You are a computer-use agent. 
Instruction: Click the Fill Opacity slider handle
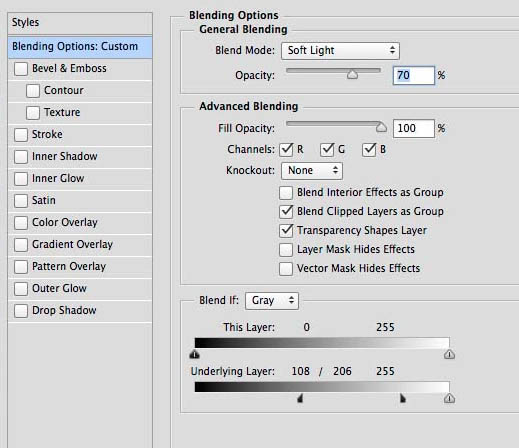pos(381,127)
